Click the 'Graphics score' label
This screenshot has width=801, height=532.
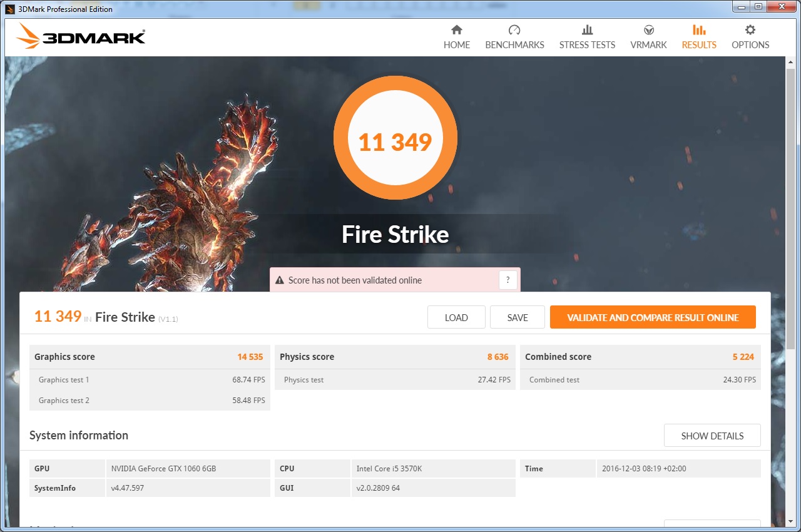coord(64,357)
